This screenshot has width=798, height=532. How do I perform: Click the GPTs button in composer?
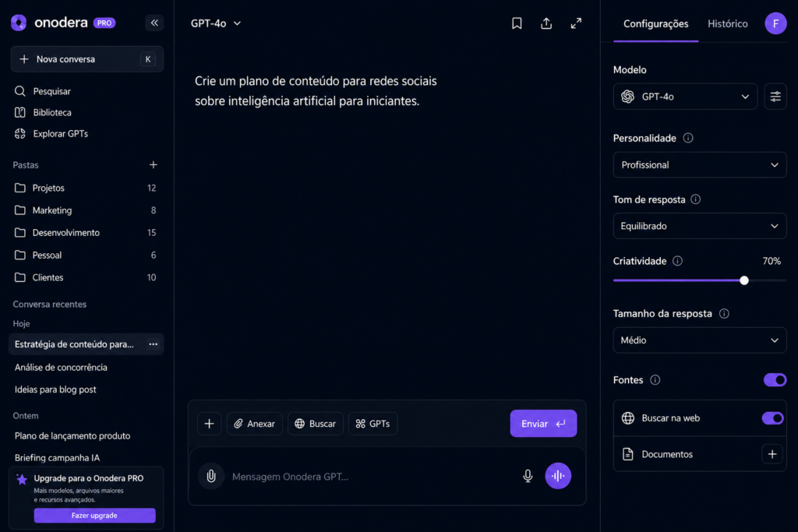373,424
